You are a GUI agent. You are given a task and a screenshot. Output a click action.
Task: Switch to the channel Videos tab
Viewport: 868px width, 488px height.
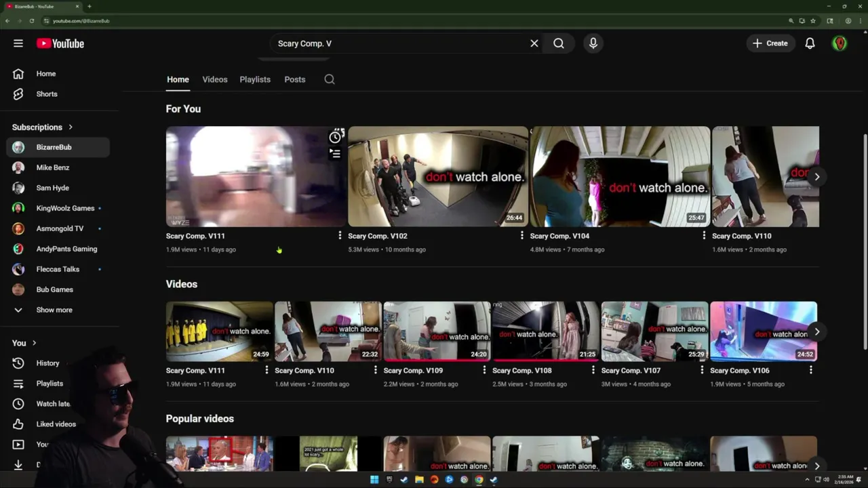click(215, 79)
